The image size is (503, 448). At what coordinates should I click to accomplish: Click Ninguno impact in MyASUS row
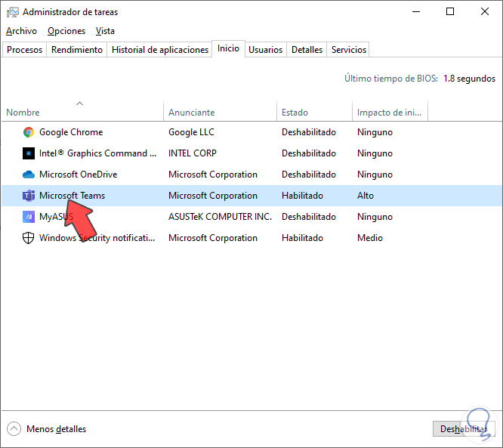375,217
